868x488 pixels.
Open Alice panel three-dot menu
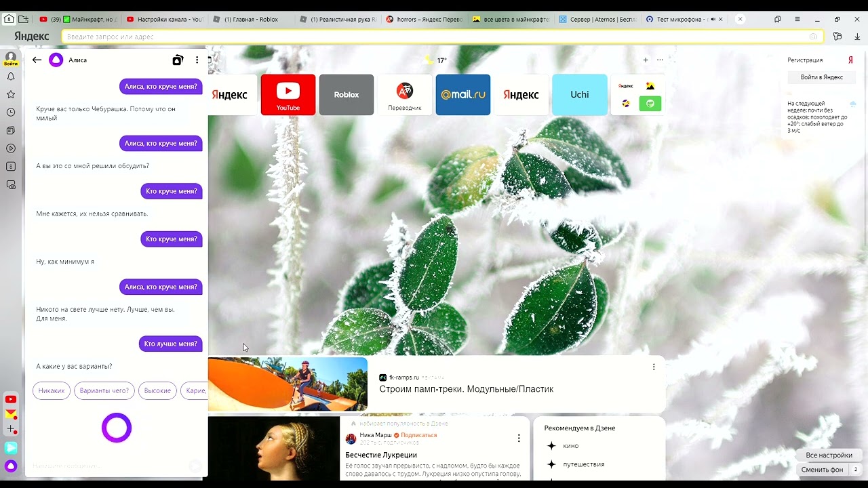[197, 60]
